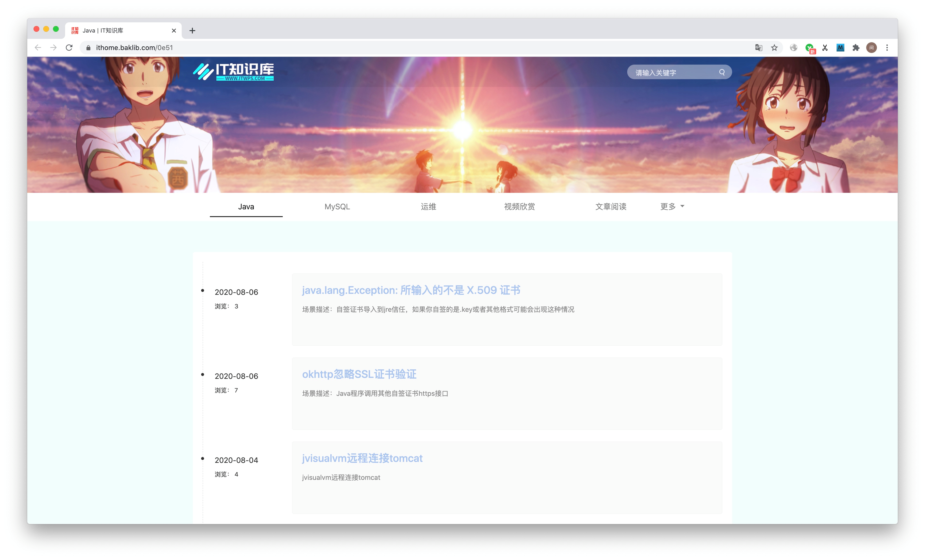This screenshot has width=925, height=560.
Task: Click the scissors extension icon
Action: point(825,48)
